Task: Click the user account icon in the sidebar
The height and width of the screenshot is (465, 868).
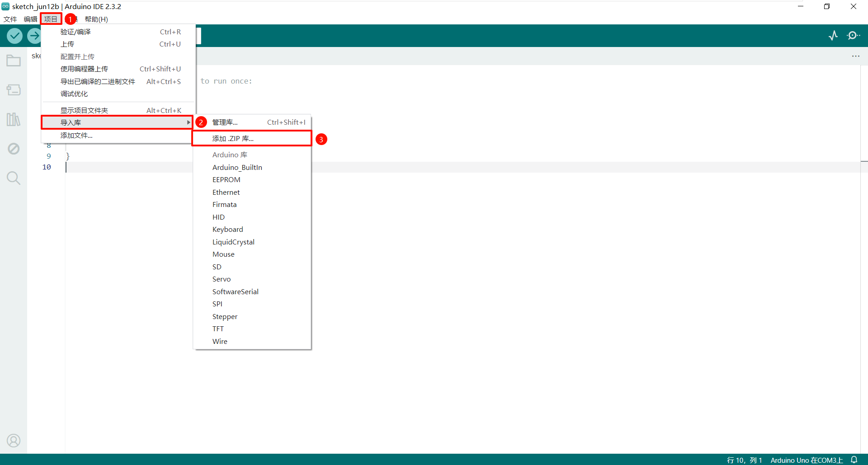Action: pos(14,440)
